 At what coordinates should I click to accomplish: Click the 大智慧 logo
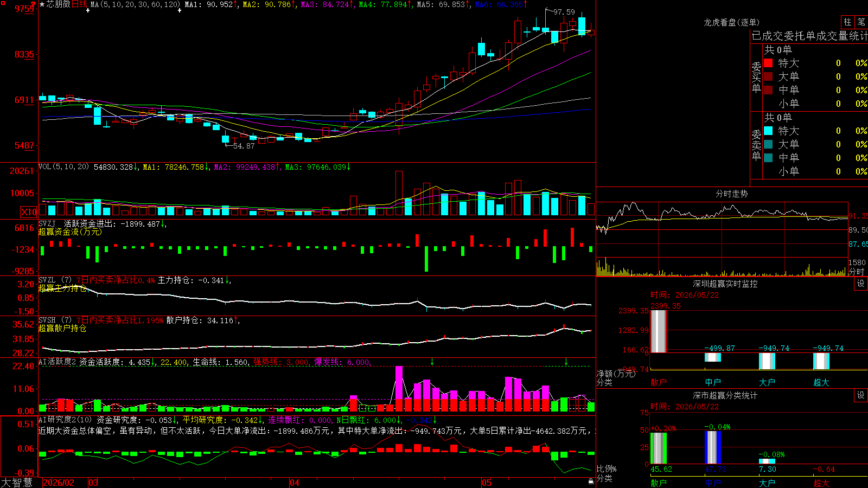pos(17,483)
